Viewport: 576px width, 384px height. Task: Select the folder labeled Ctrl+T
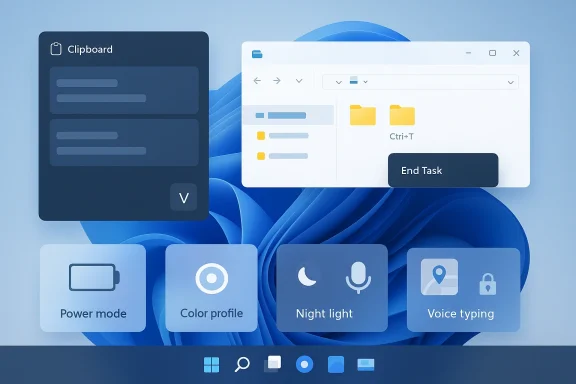(x=402, y=115)
